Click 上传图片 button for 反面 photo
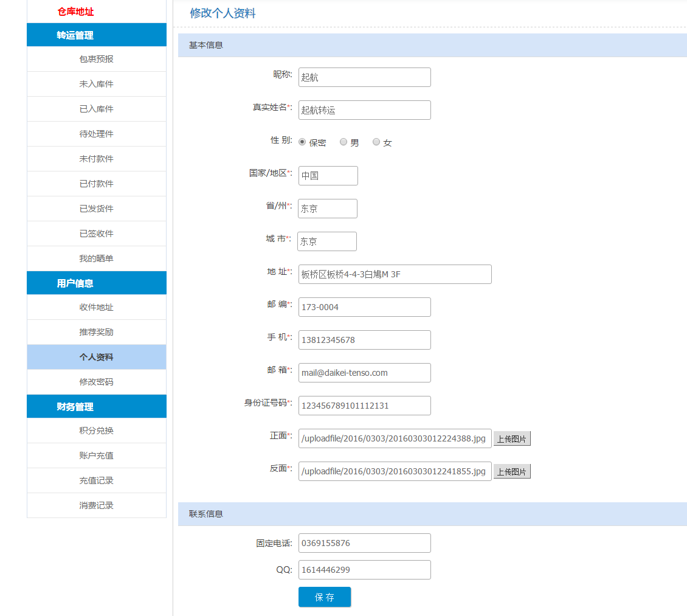The width and height of the screenshot is (687, 616). coord(512,471)
